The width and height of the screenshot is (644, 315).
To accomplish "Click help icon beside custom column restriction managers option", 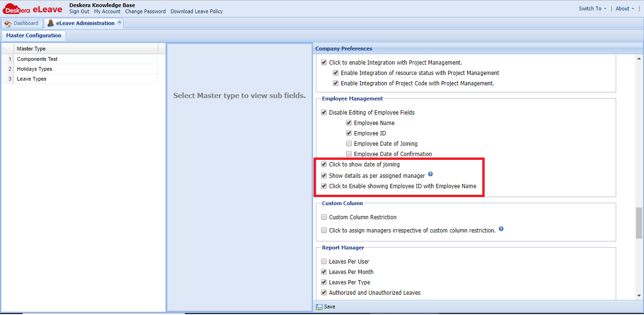I will click(x=501, y=229).
